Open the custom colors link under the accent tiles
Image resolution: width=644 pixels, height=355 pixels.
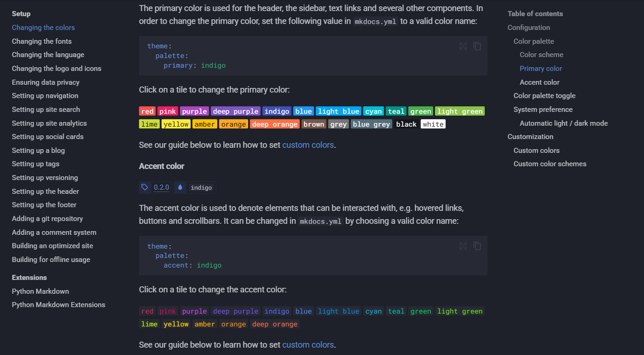(x=308, y=345)
